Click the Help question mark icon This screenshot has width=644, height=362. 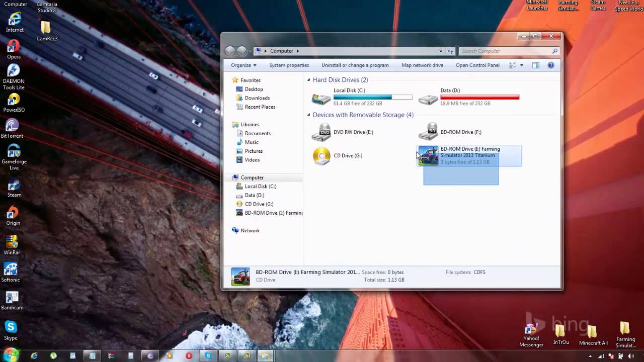pos(551,65)
